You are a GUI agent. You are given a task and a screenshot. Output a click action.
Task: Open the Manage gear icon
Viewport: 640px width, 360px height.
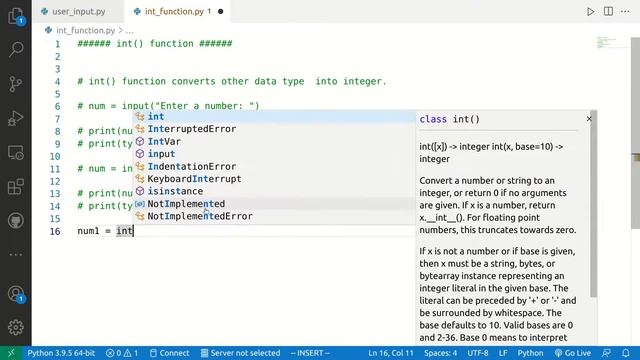(x=16, y=327)
